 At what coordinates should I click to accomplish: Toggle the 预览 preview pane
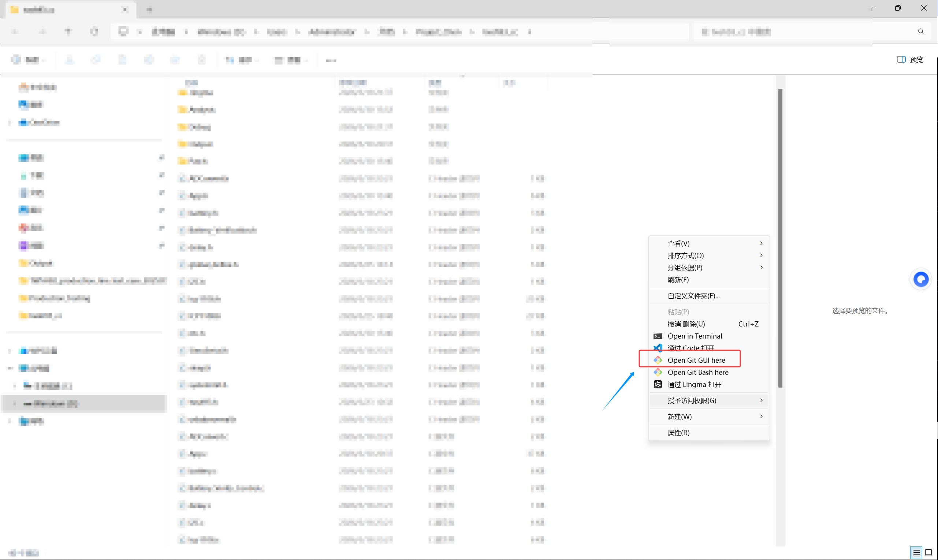[x=910, y=59]
